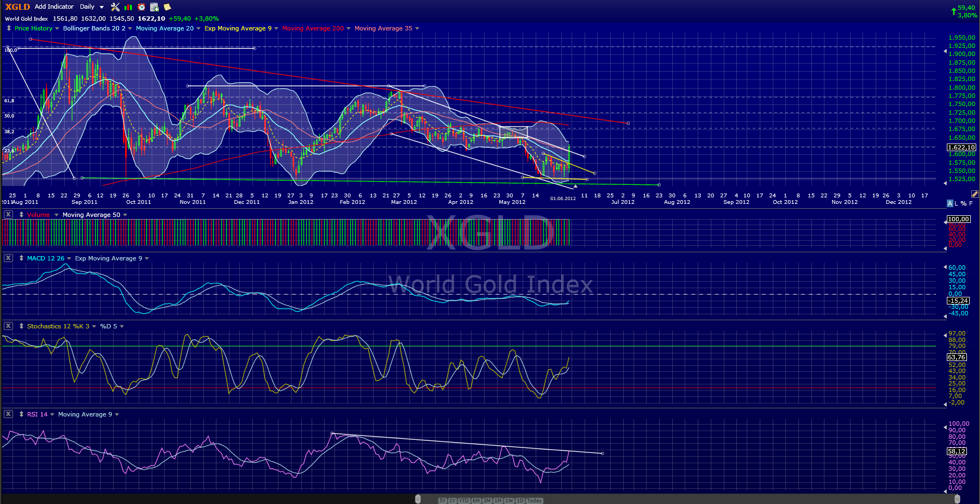Jump to Today on the timeline
Image resolution: width=980 pixels, height=504 pixels.
[535, 501]
